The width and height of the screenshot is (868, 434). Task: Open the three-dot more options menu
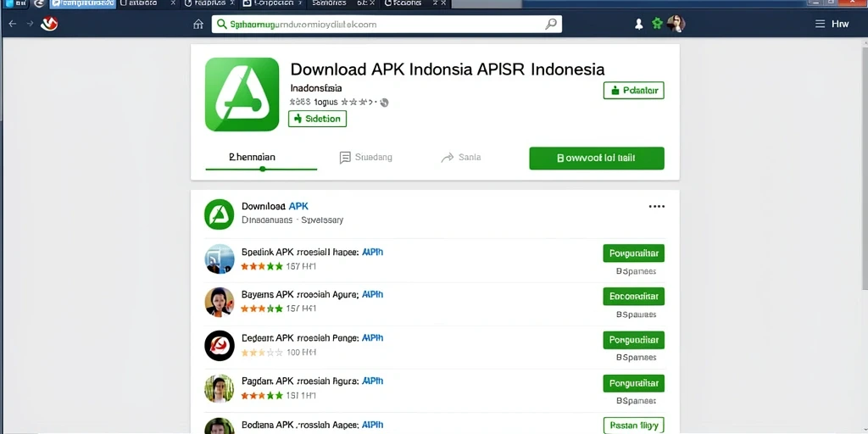(x=657, y=207)
